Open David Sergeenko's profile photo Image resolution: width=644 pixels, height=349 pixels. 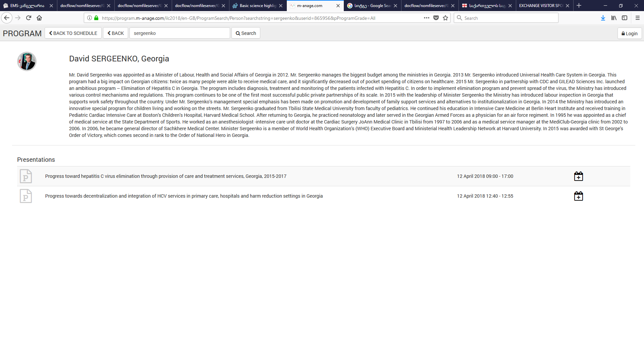tap(27, 61)
